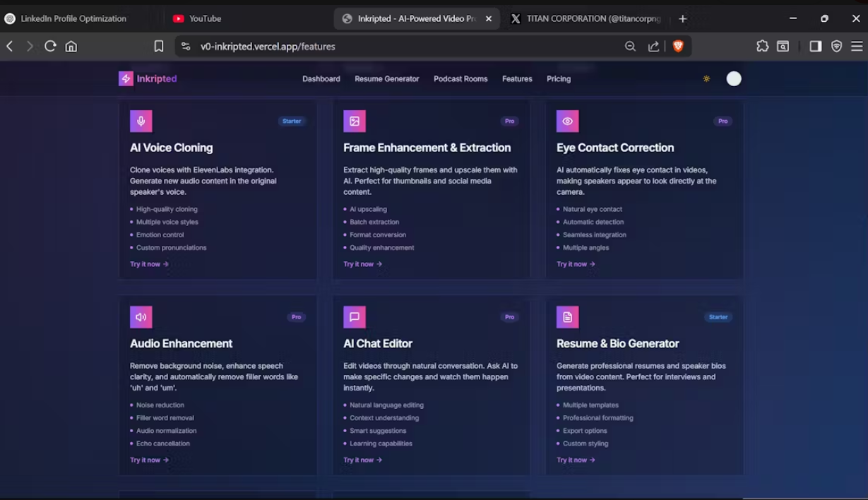Click the image icon on Frame Enhancement card

click(355, 121)
